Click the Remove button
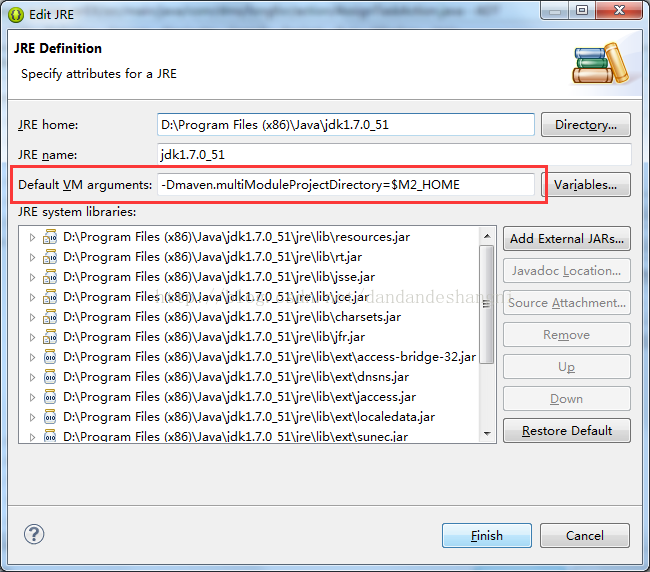Viewport: 650px width, 572px height. [x=567, y=335]
